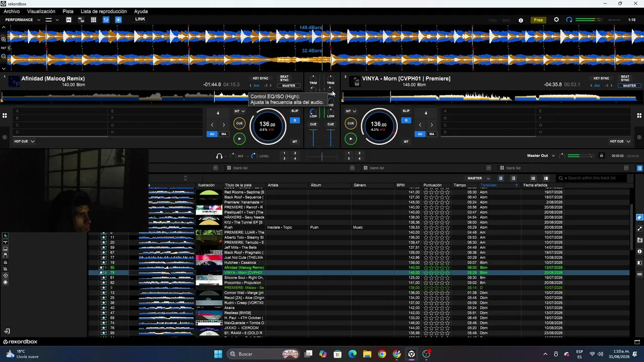
Task: Play deck 2 track
Action: [x=351, y=139]
